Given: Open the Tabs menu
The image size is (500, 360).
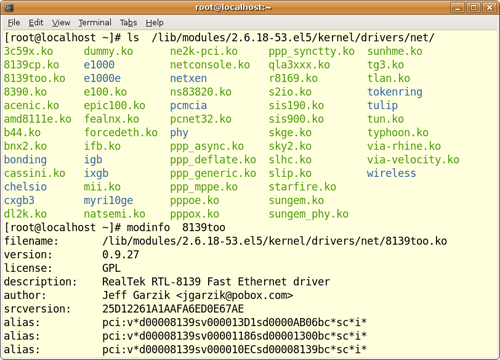Looking at the screenshot, I should (x=128, y=23).
